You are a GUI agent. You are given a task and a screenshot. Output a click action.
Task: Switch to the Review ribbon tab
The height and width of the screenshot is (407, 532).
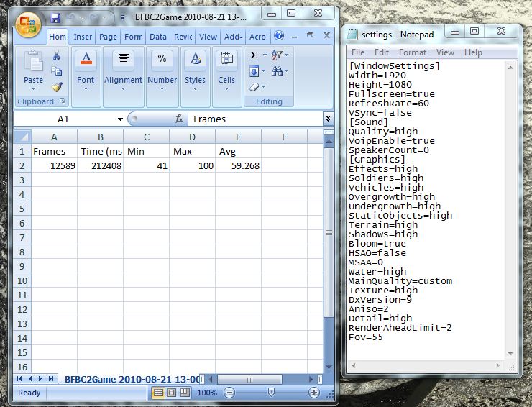point(183,37)
